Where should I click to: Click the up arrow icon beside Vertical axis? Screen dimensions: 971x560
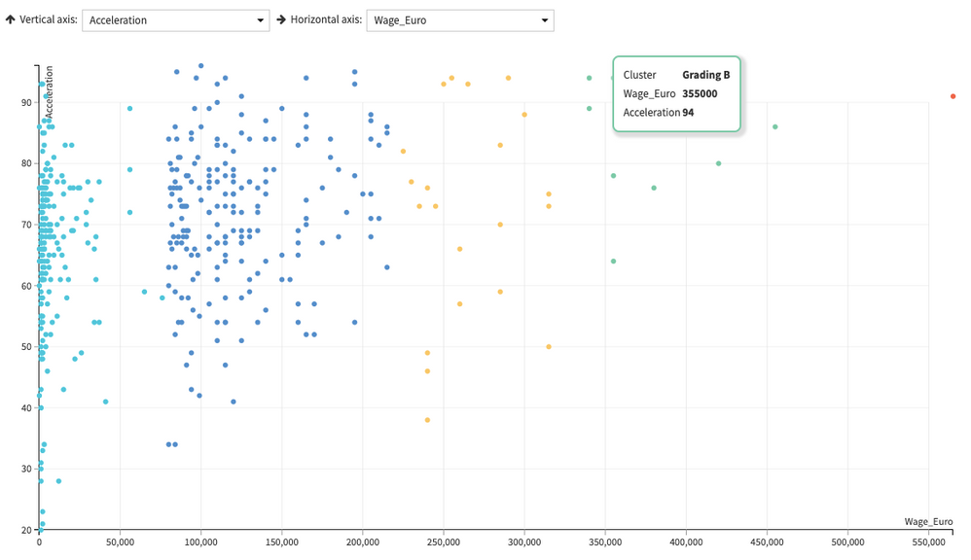click(x=11, y=19)
